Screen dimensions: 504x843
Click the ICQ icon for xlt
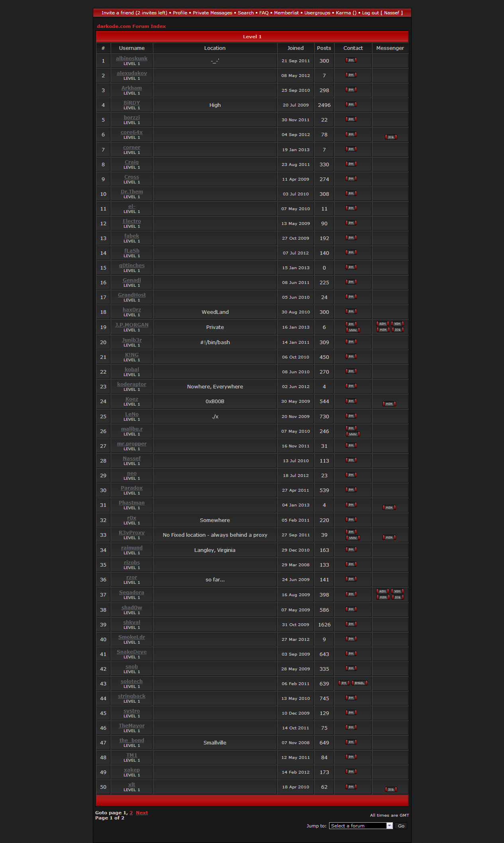pyautogui.click(x=391, y=790)
